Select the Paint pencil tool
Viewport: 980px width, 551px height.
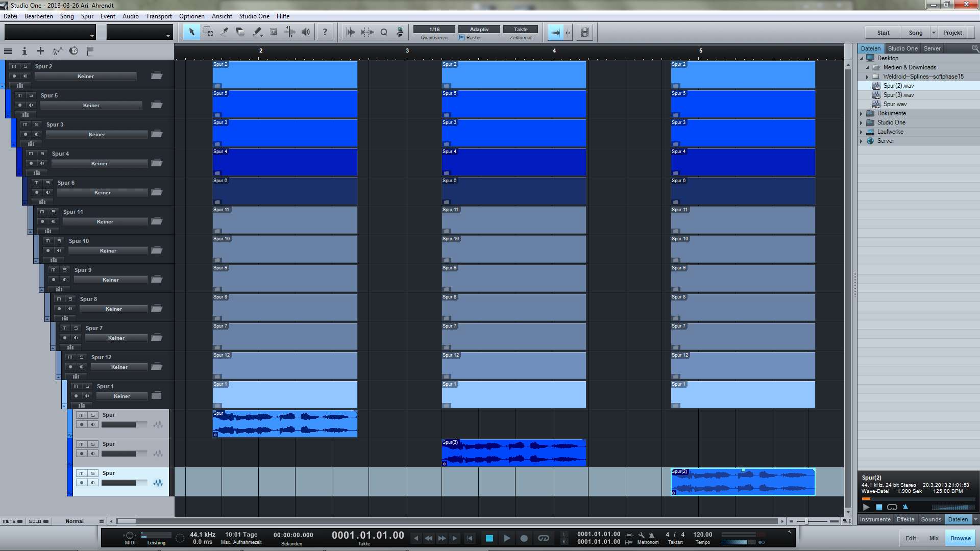pyautogui.click(x=257, y=32)
